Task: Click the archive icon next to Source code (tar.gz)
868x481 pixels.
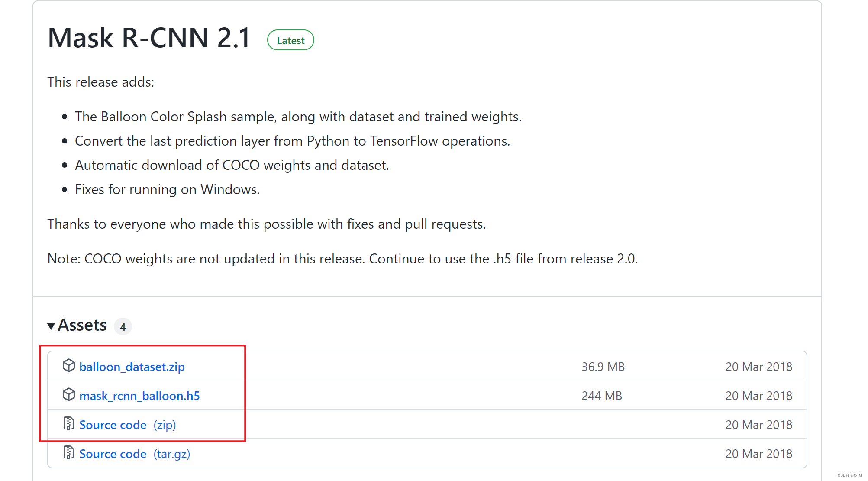Action: 68,453
